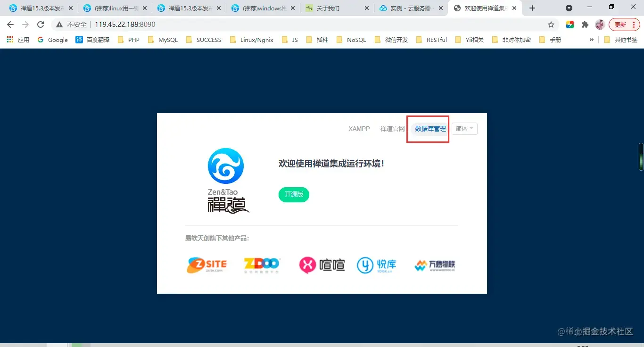The height and width of the screenshot is (347, 644).
Task: Open the tab search dropdown in title bar
Action: click(x=569, y=8)
